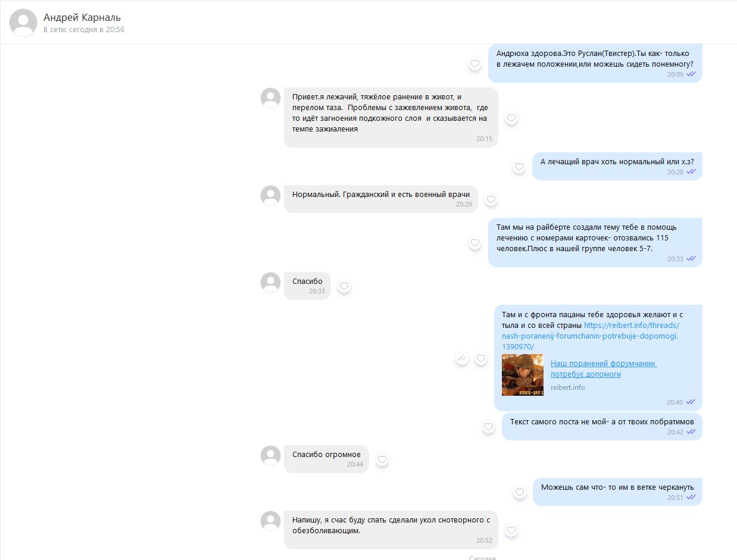Click the profile avatar in chat header

[x=23, y=23]
